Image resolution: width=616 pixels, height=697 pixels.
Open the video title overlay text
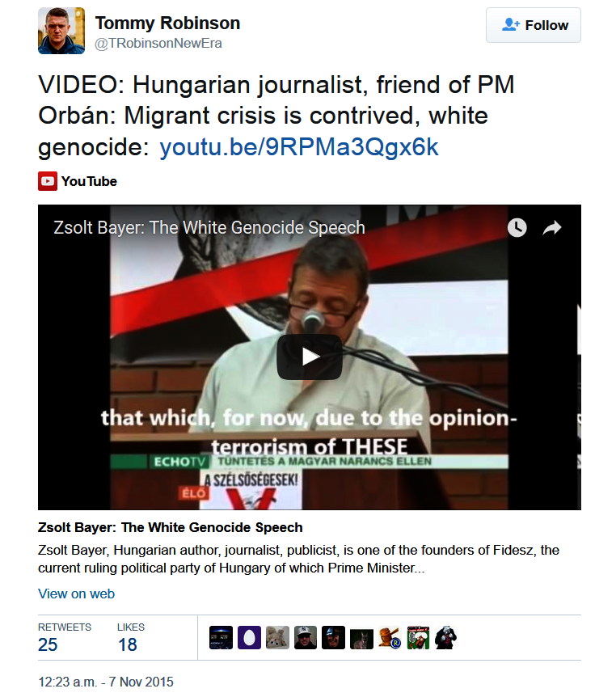point(209,227)
